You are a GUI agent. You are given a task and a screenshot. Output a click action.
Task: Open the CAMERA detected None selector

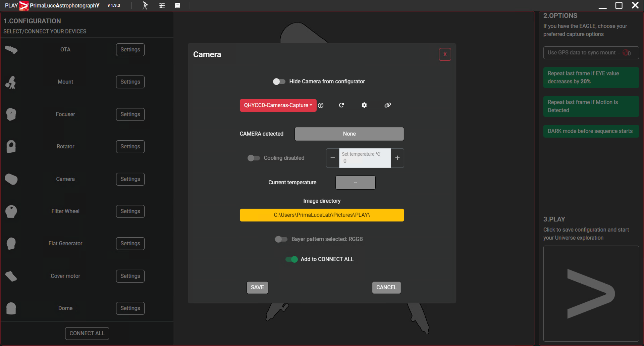pyautogui.click(x=349, y=134)
